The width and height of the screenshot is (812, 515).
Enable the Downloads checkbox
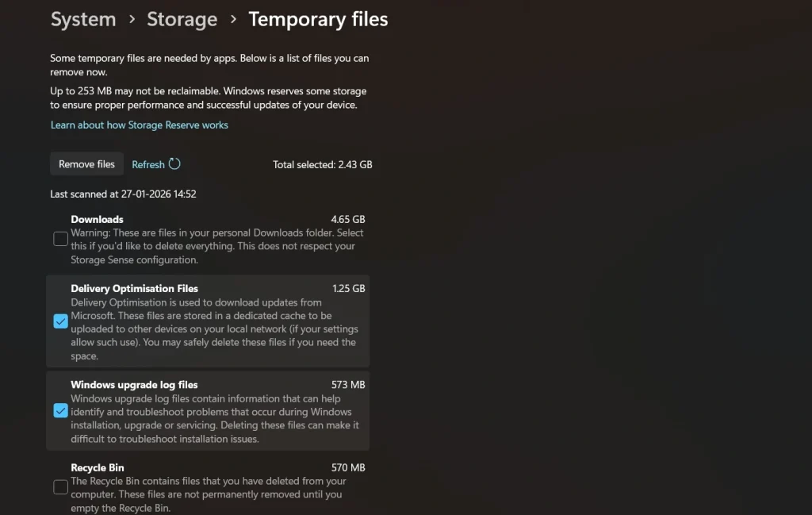[x=60, y=238]
